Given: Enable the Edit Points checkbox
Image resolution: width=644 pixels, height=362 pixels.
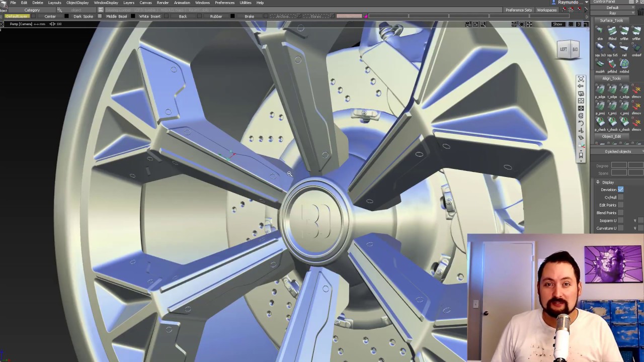Looking at the screenshot, I should (x=621, y=205).
